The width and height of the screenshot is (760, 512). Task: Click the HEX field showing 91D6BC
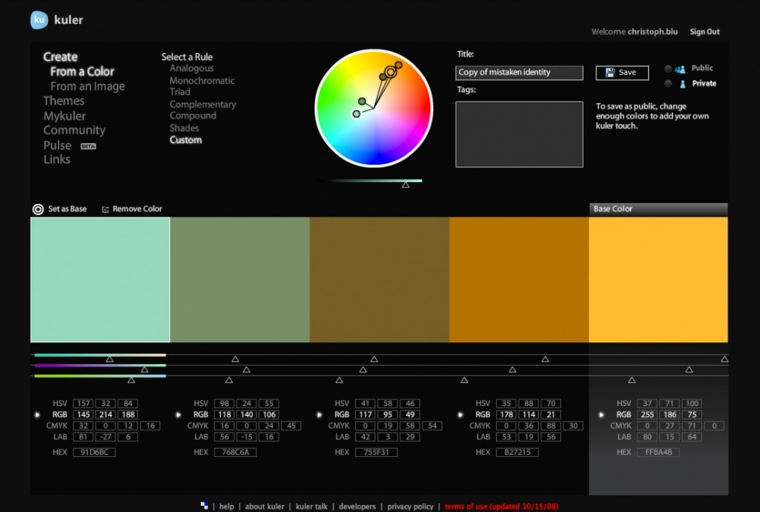pos(94,452)
